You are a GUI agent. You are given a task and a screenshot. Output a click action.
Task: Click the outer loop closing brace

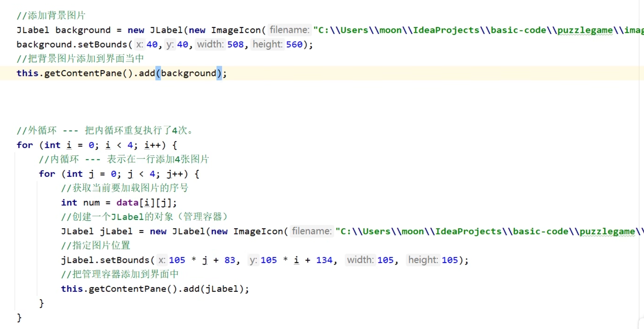[x=19, y=318]
